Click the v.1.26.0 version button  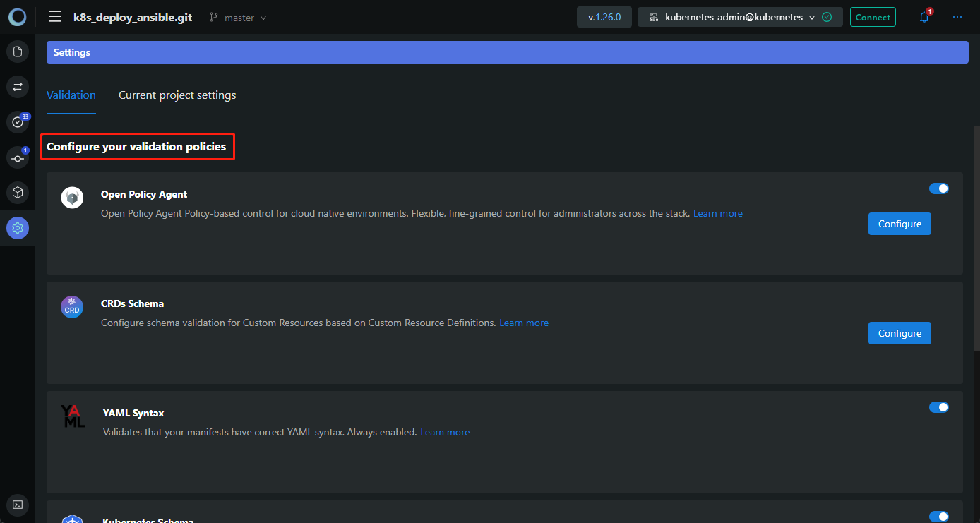click(604, 17)
